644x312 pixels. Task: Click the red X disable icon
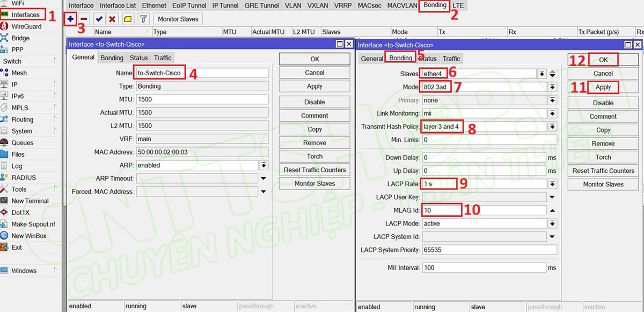click(x=112, y=19)
